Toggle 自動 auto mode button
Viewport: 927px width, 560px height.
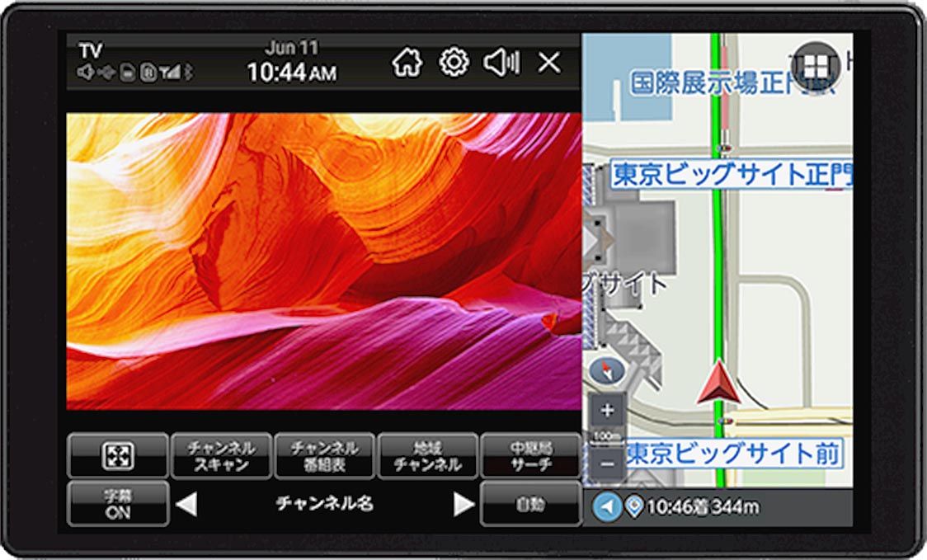click(x=530, y=504)
